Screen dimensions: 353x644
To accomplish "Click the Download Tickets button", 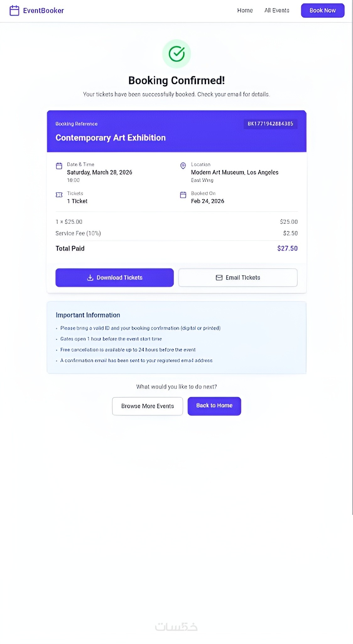I will point(115,278).
